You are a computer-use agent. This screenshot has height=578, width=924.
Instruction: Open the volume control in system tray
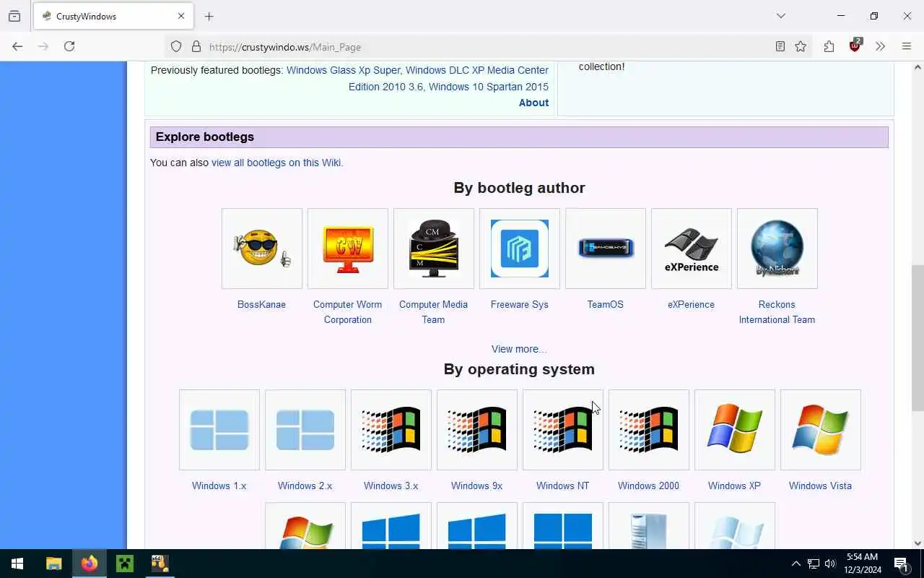[x=830, y=564]
